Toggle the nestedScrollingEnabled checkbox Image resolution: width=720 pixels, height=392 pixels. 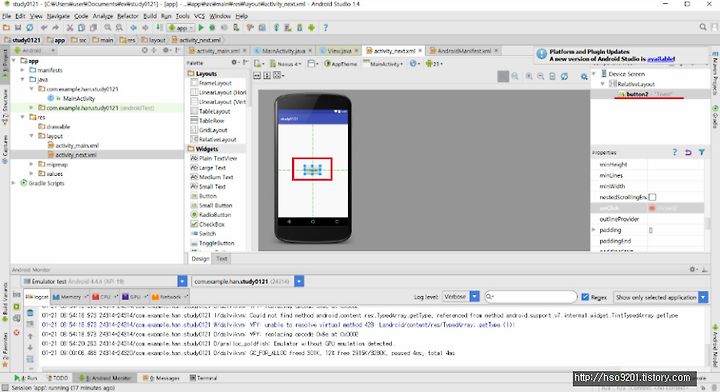click(652, 197)
